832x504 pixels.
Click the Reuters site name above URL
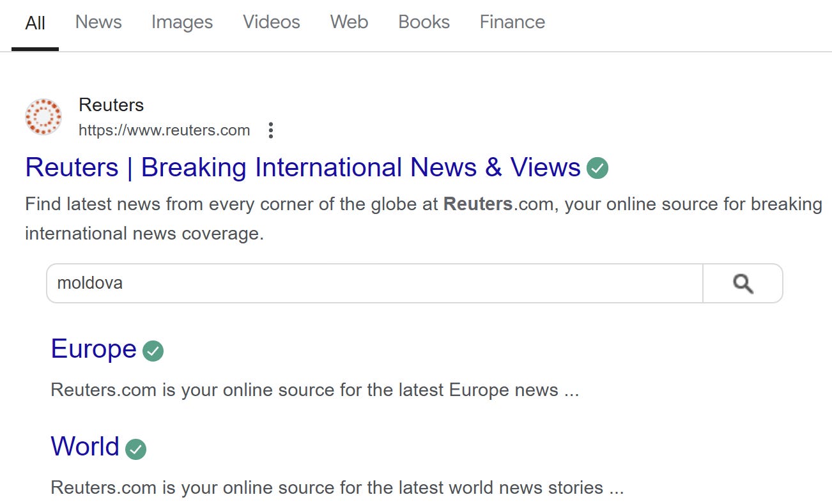111,105
